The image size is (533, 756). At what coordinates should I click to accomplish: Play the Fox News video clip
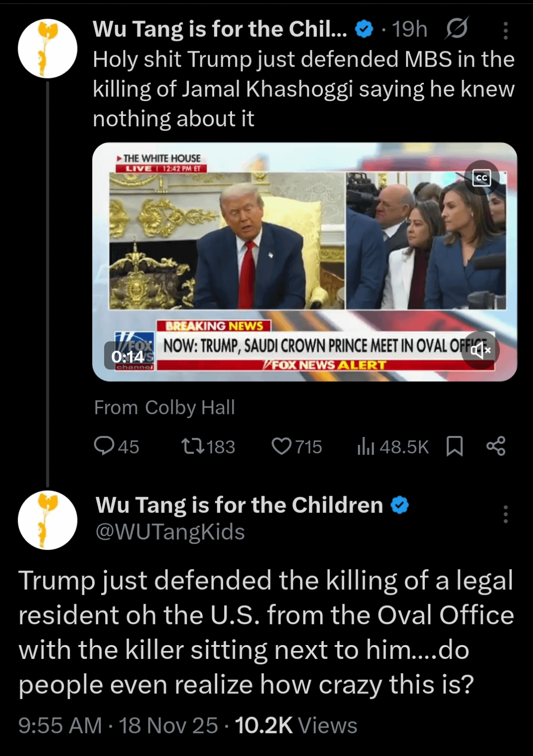(305, 262)
